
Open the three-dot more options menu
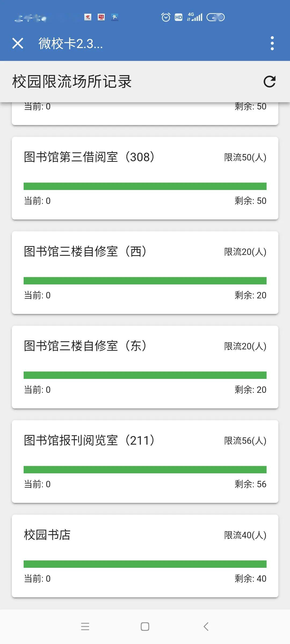(x=272, y=43)
